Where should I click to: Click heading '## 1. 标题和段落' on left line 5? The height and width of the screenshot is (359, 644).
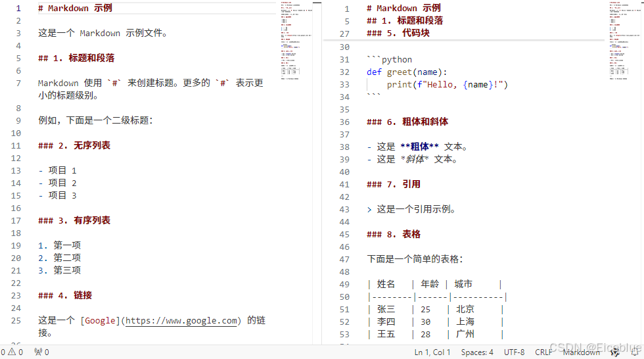click(x=76, y=58)
